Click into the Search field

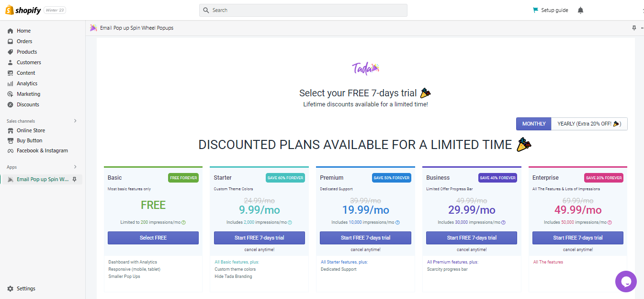coord(303,10)
